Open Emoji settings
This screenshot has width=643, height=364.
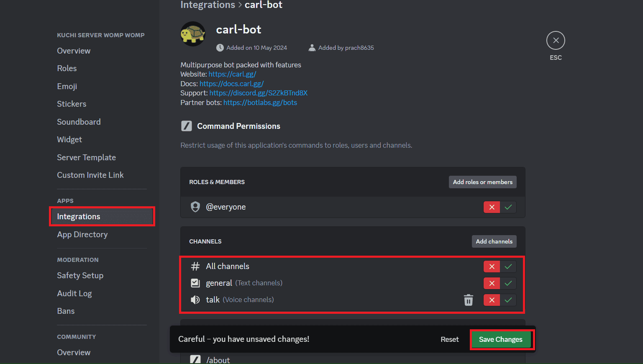[67, 86]
